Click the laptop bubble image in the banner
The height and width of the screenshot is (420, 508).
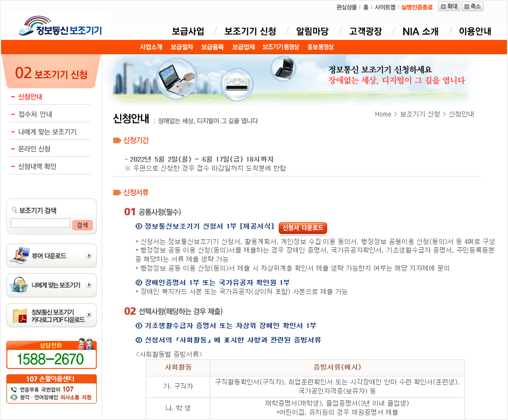(177, 78)
